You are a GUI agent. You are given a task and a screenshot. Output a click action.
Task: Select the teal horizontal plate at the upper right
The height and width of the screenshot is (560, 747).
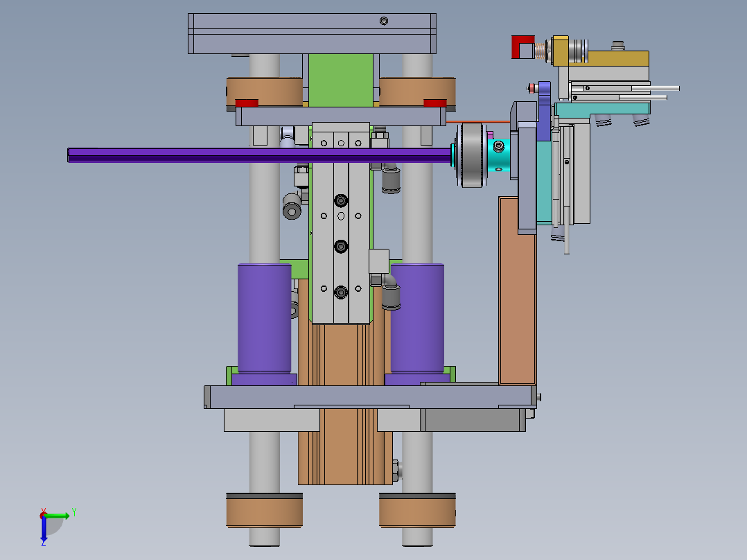pyautogui.click(x=603, y=109)
